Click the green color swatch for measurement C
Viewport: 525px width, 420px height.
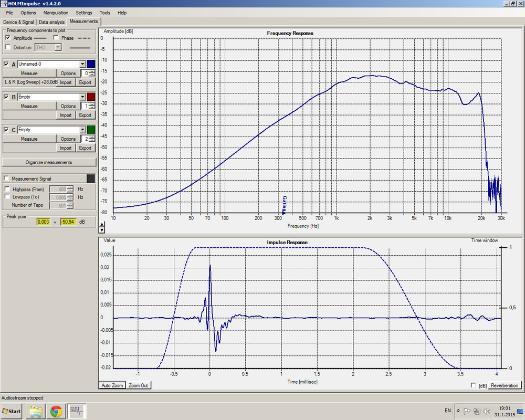pos(91,130)
